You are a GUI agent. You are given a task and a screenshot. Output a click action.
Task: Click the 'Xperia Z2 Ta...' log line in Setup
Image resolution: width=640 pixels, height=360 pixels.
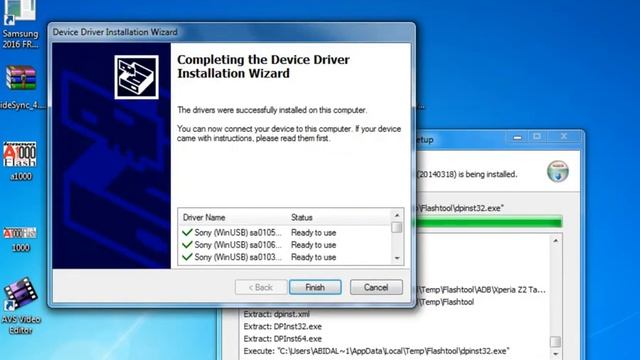(x=481, y=290)
